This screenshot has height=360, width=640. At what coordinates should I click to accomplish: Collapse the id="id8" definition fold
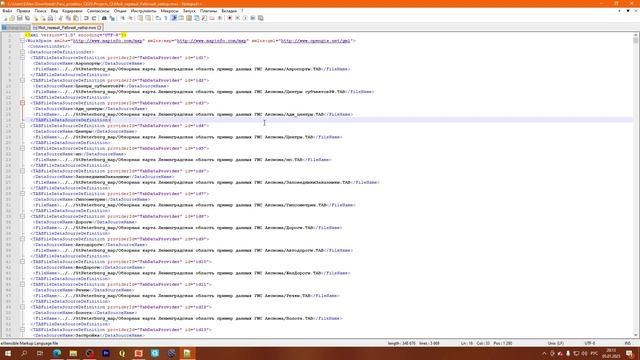pyautogui.click(x=22, y=216)
